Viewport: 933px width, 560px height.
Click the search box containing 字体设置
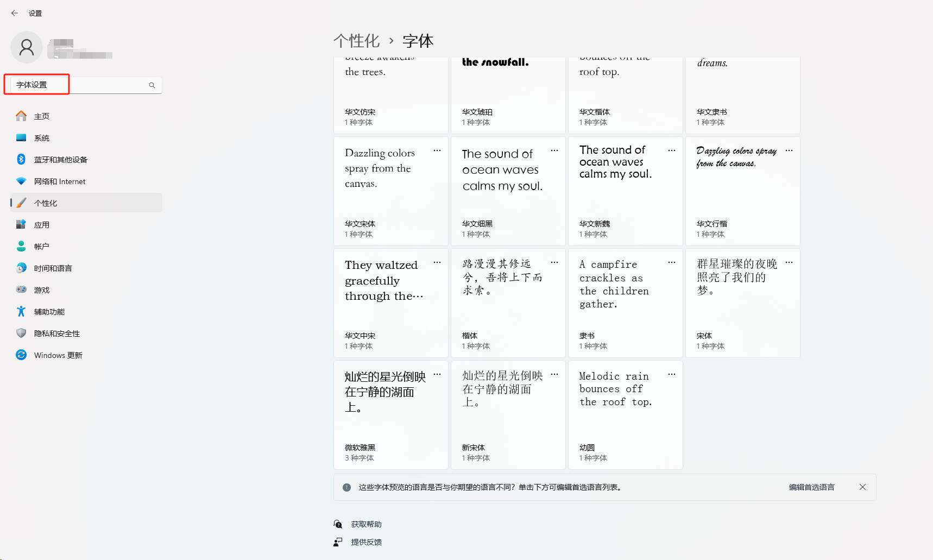pos(86,85)
